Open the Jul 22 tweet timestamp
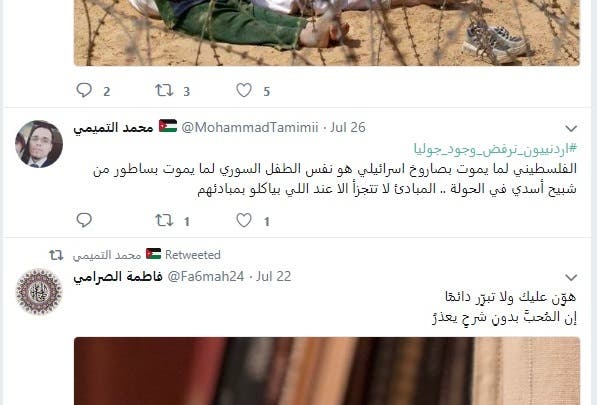The width and height of the screenshot is (597, 405). [x=273, y=276]
